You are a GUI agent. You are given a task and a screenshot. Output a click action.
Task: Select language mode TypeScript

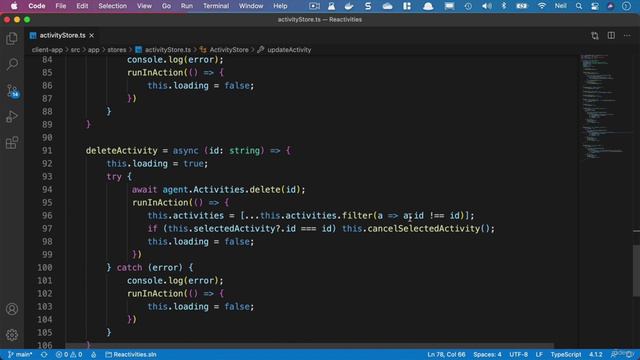pyautogui.click(x=566, y=354)
